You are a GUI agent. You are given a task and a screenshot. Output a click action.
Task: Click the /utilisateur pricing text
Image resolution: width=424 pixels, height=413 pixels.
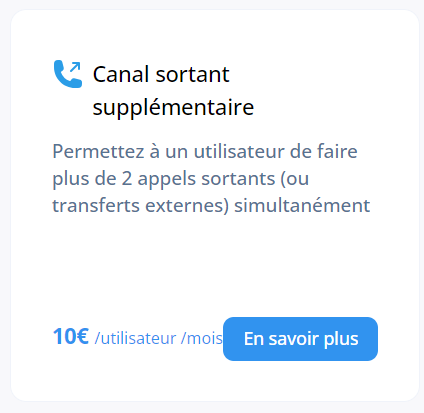point(135,338)
